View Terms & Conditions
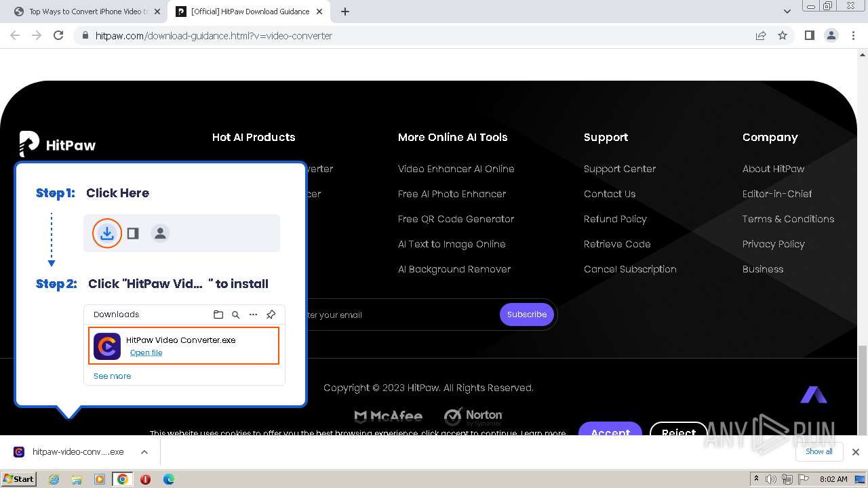Viewport: 868px width, 488px height. [x=788, y=219]
